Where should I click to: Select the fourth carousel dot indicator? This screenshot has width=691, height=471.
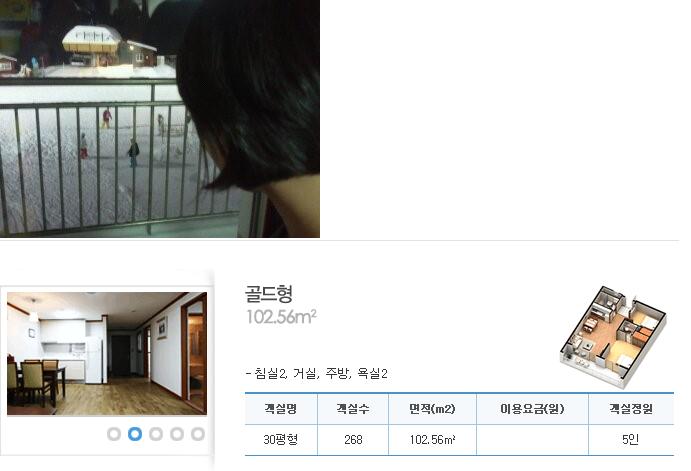pos(177,434)
